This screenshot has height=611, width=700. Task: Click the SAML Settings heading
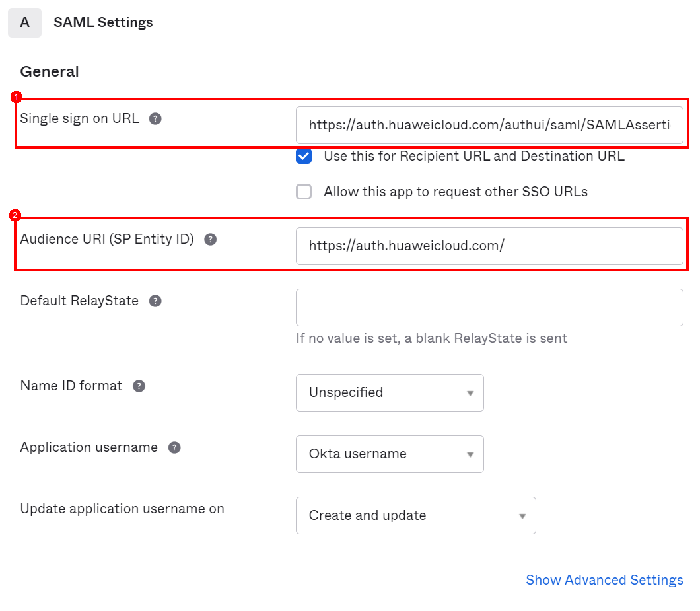coord(103,22)
